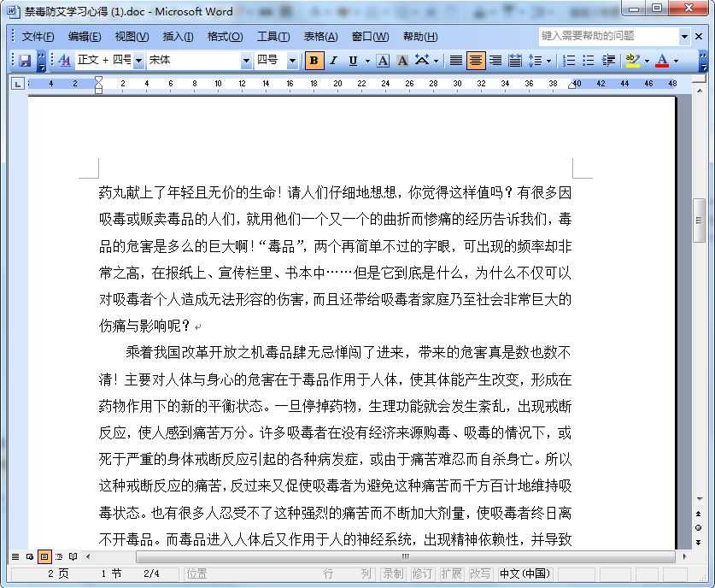Open highlight color dropdown arrow
715x588 pixels.
[647, 60]
